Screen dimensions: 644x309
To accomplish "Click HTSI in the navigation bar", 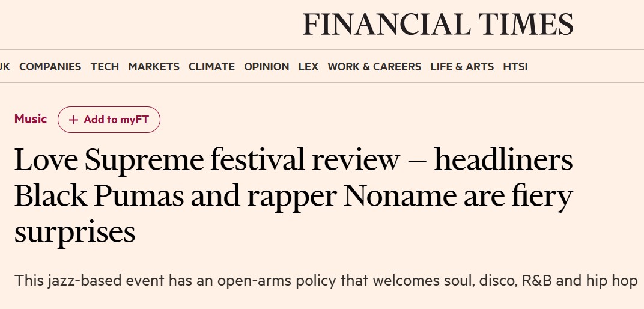I will pos(515,67).
